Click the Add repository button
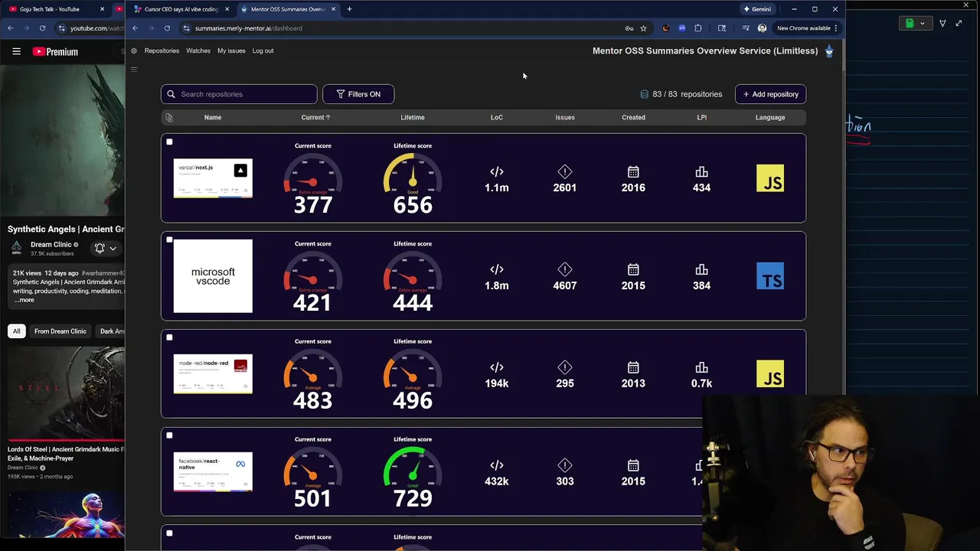Screen dimensions: 980x551 770,94
